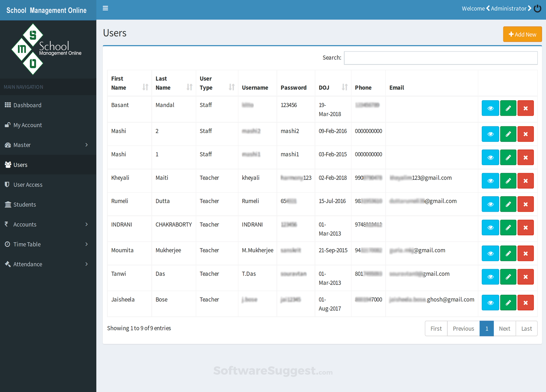Edit Basant Mandal with the pencil icon
Image resolution: width=546 pixels, height=392 pixels.
tap(508, 108)
